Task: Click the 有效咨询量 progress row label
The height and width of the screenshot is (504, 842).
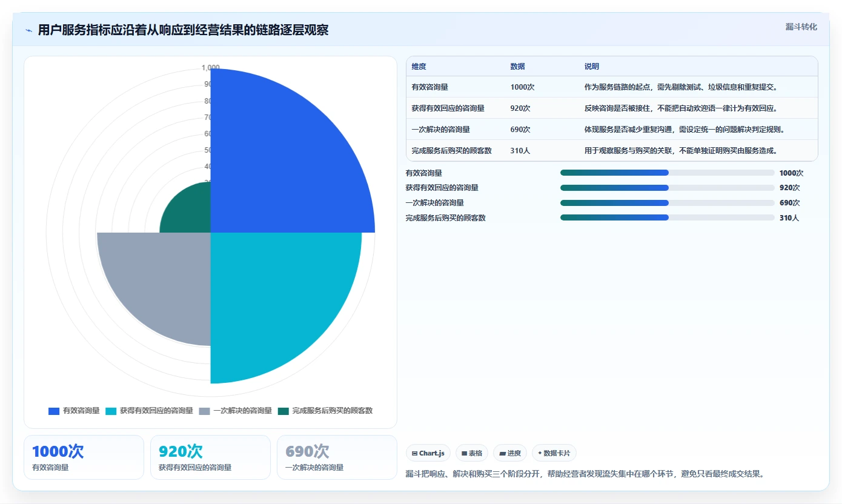Action: click(424, 173)
